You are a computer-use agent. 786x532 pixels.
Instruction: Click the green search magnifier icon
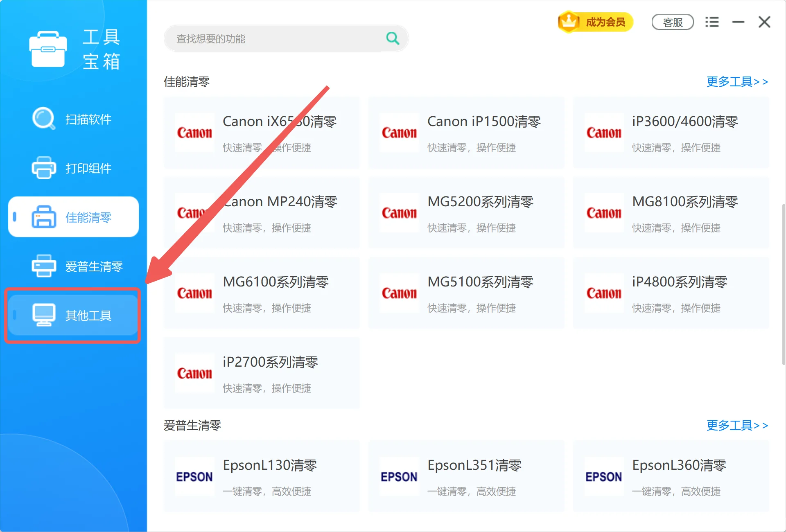pos(392,38)
